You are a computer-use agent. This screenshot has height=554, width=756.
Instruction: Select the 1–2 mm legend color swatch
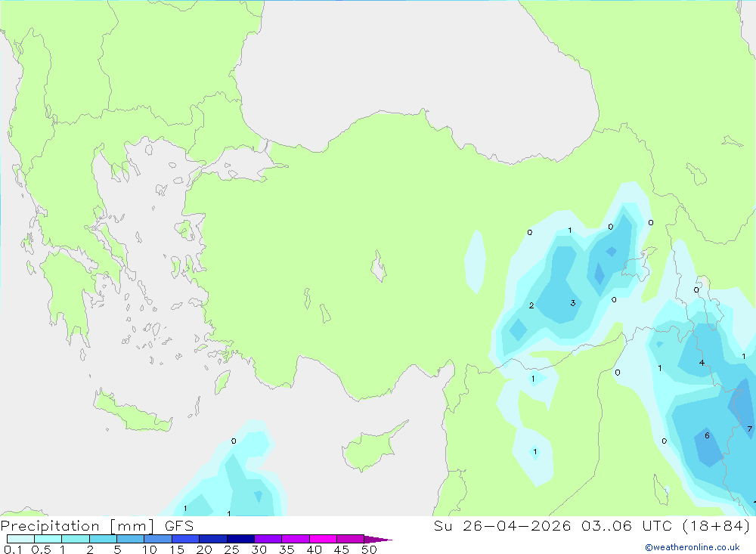click(76, 539)
